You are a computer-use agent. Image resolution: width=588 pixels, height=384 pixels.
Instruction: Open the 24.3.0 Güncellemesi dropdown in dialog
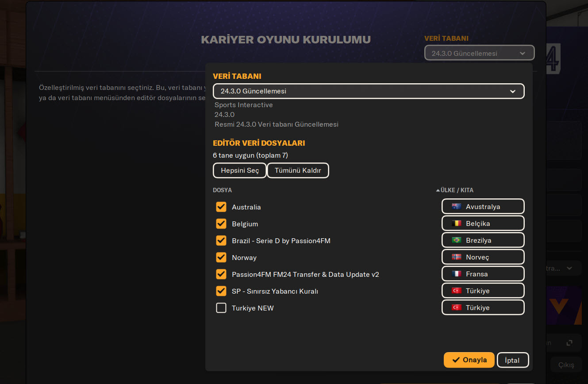(368, 91)
